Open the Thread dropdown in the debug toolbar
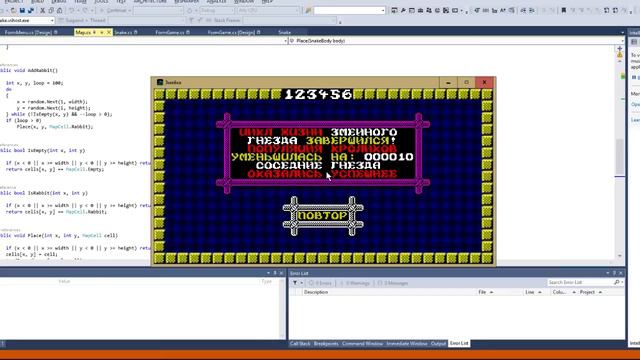The width and height of the screenshot is (640, 360). tap(147, 20)
